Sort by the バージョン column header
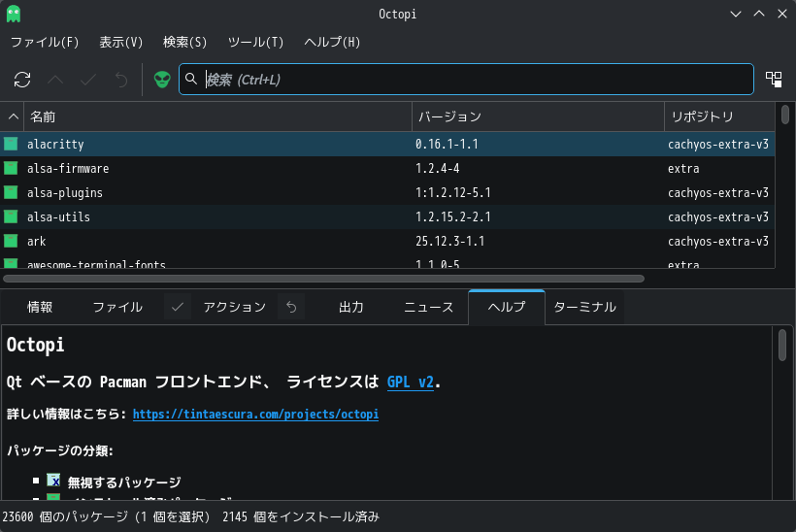This screenshot has width=796, height=532. click(538, 116)
